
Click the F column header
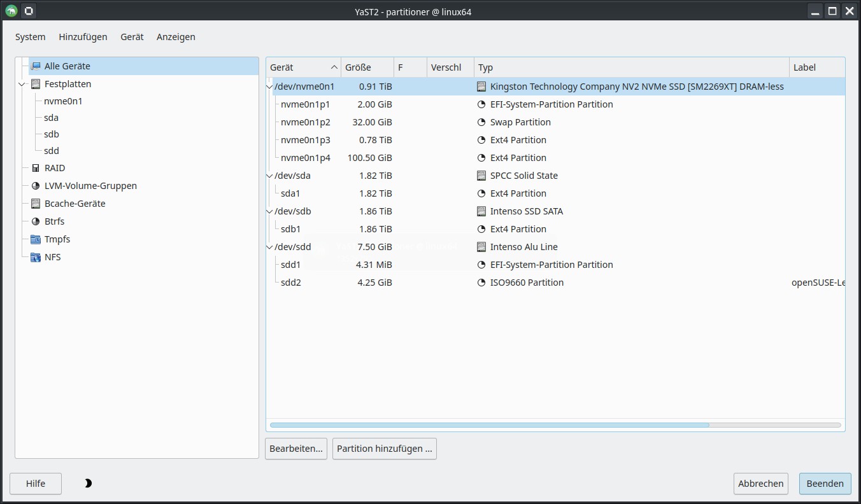[410, 67]
